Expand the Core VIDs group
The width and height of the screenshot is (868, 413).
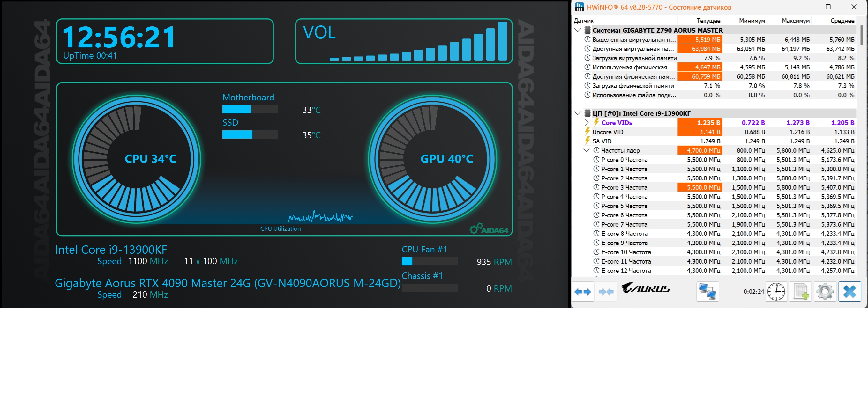pos(587,122)
